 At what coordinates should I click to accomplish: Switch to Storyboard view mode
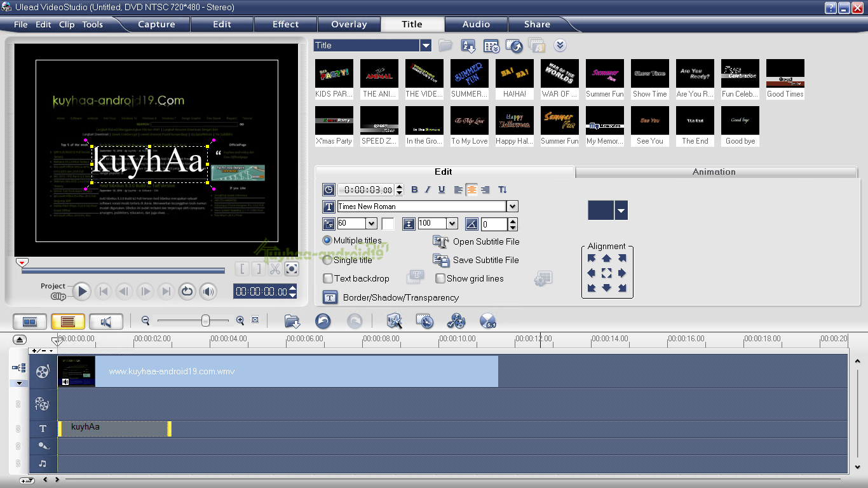tap(29, 322)
